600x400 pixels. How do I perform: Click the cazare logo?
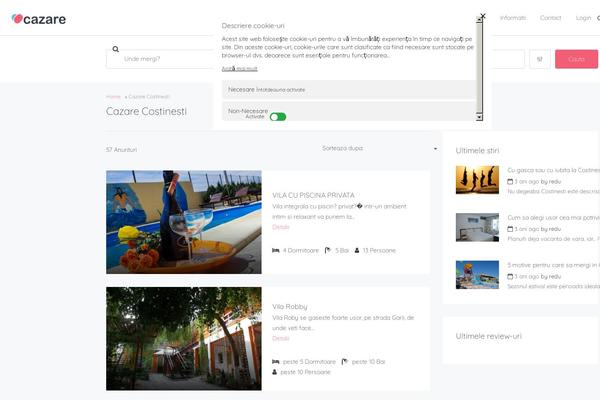tap(39, 19)
